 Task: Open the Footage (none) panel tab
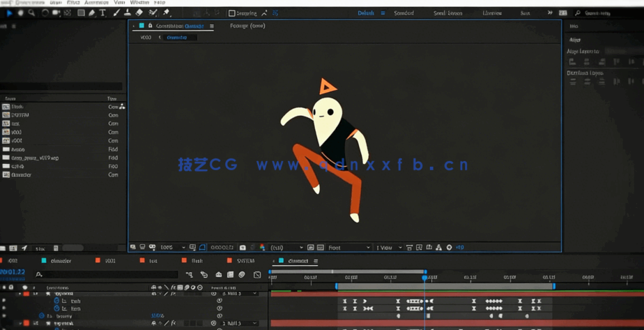tap(247, 26)
